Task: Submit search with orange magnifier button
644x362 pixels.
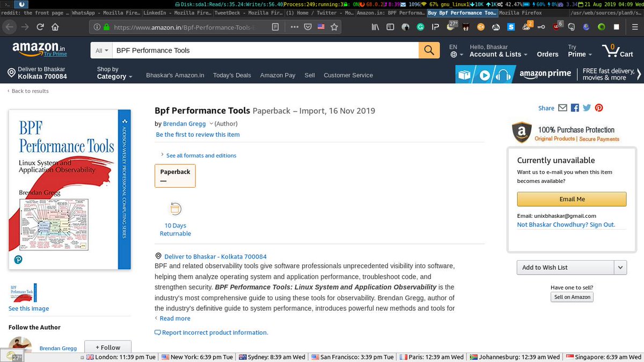Action: (429, 50)
